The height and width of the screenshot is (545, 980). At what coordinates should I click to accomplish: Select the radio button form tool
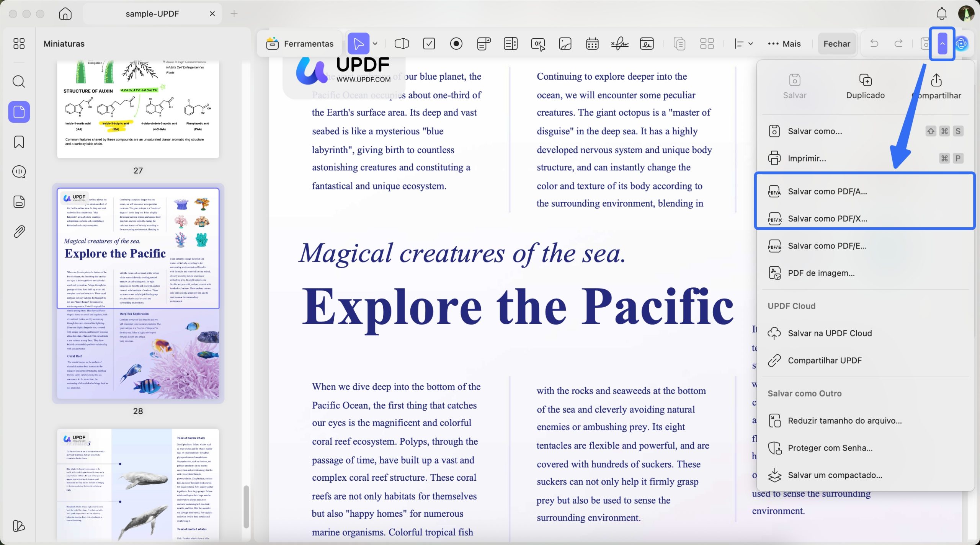click(x=456, y=43)
